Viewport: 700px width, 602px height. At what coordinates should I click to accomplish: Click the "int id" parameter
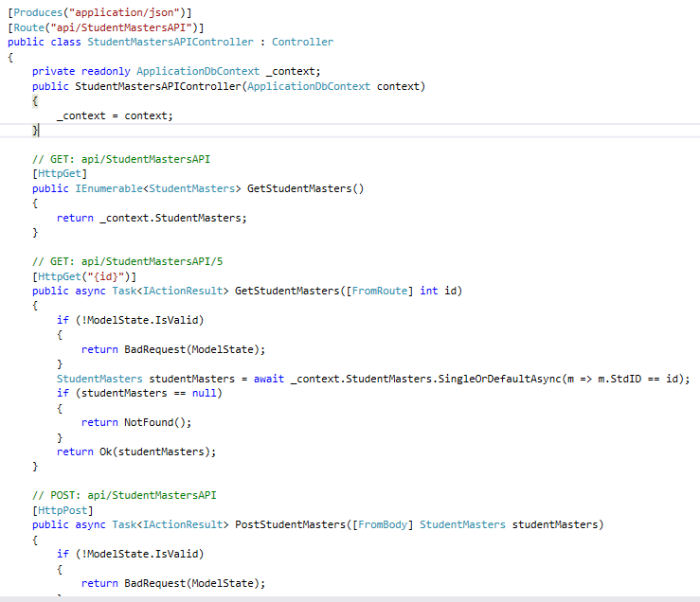coord(438,291)
